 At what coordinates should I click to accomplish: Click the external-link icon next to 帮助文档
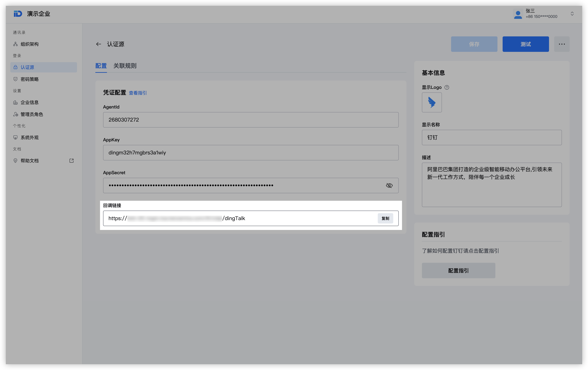point(71,161)
